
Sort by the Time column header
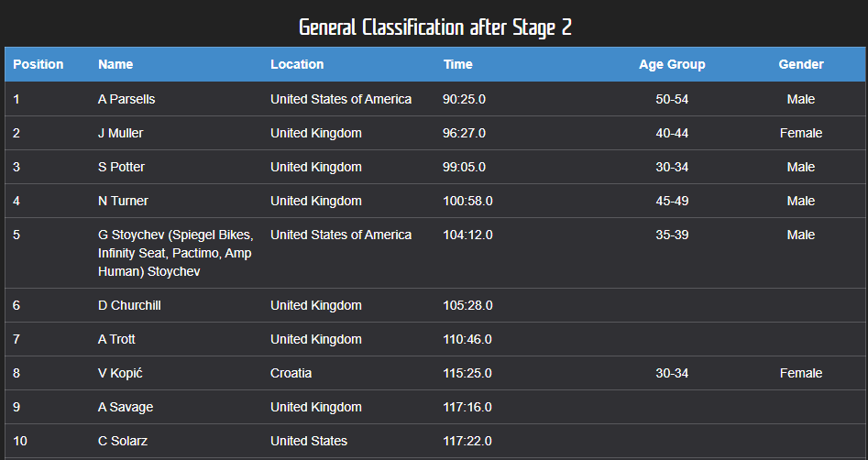(x=458, y=64)
